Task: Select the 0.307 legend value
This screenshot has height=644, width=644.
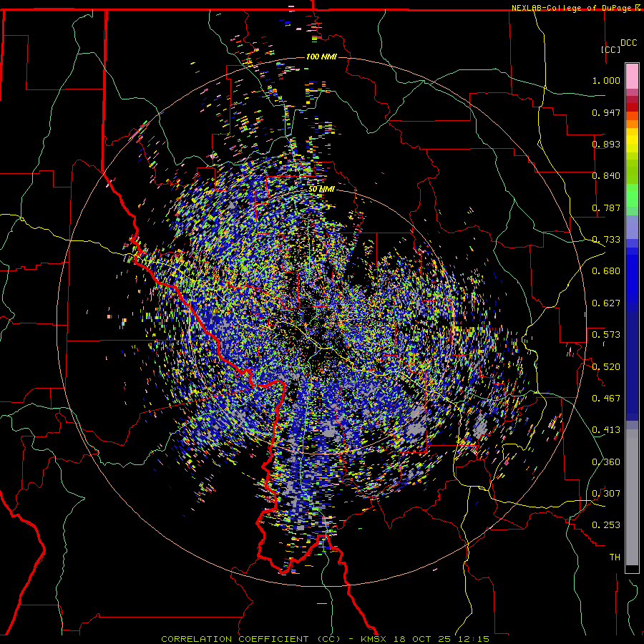Action: coord(606,494)
